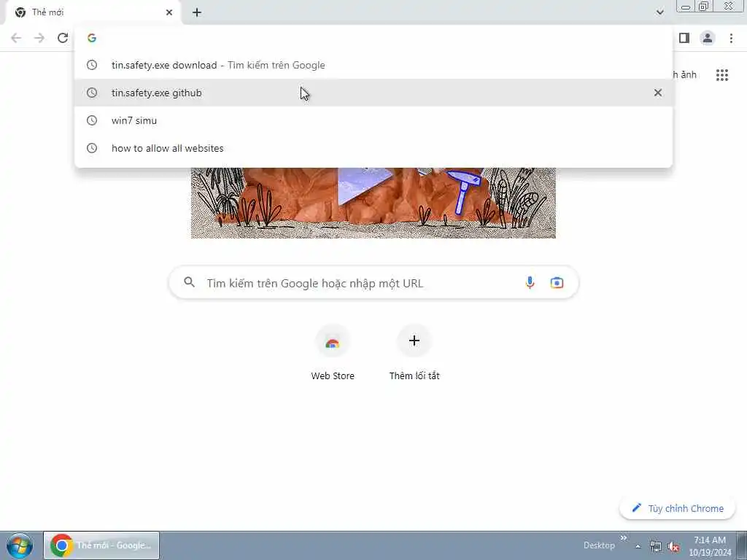747x560 pixels.
Task: Reload the page with the refresh icon
Action: tap(63, 38)
